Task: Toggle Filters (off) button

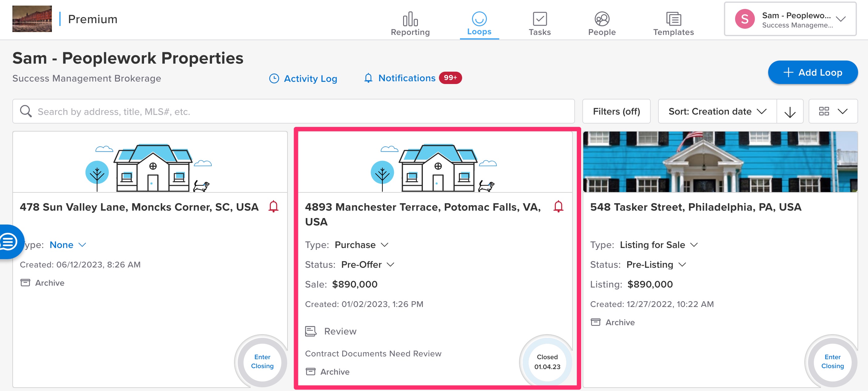Action: pos(616,111)
